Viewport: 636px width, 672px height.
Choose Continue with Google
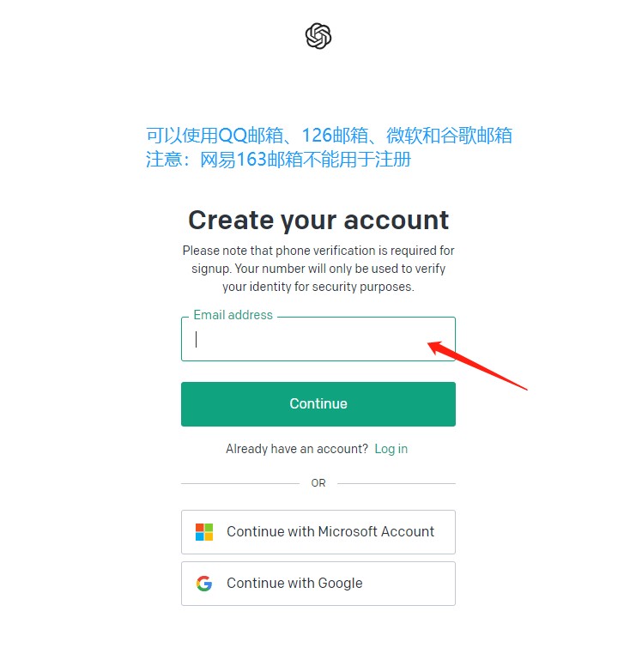tap(318, 584)
